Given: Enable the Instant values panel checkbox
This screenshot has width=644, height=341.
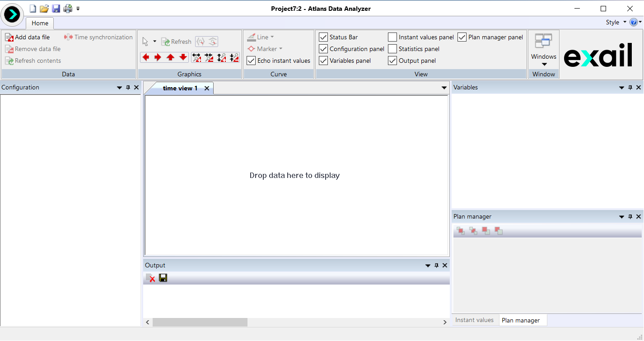Looking at the screenshot, I should point(392,37).
